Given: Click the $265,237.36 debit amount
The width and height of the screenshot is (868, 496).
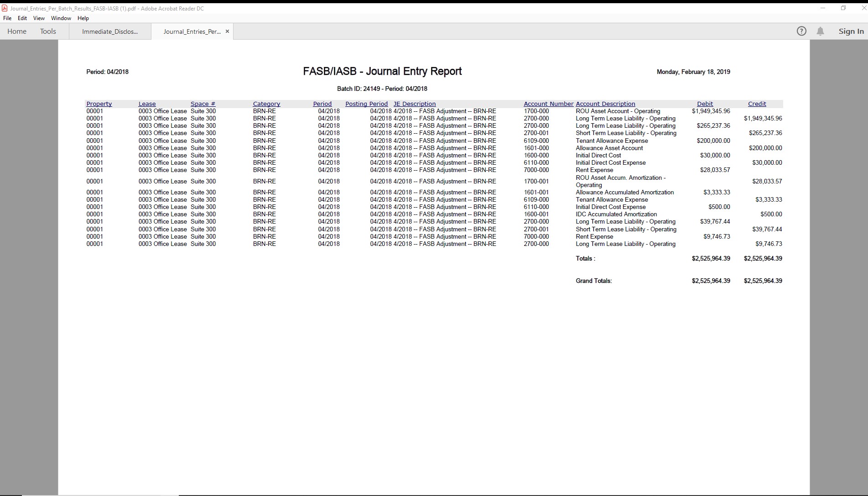Looking at the screenshot, I should (x=713, y=126).
